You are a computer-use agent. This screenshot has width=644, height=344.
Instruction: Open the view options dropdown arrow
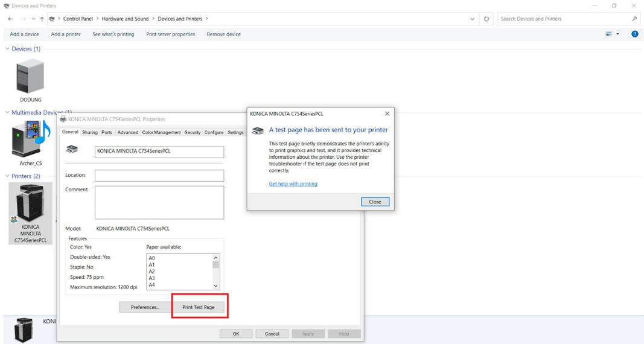[617, 34]
